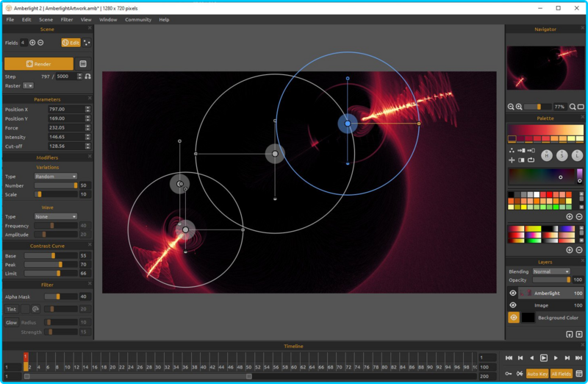Click the Position X stepper arrows
This screenshot has width=588, height=384.
point(87,109)
